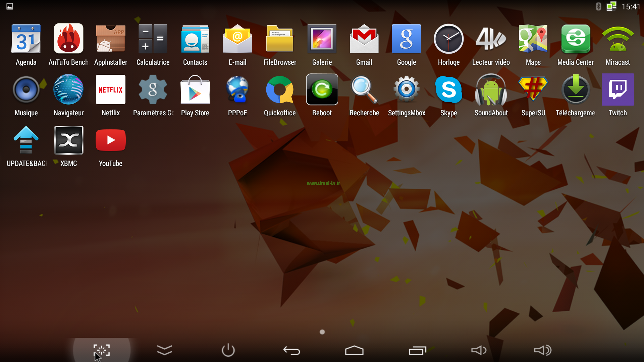Click the network connection status icon
Viewport: 644px width, 362px height.
pyautogui.click(x=611, y=6)
